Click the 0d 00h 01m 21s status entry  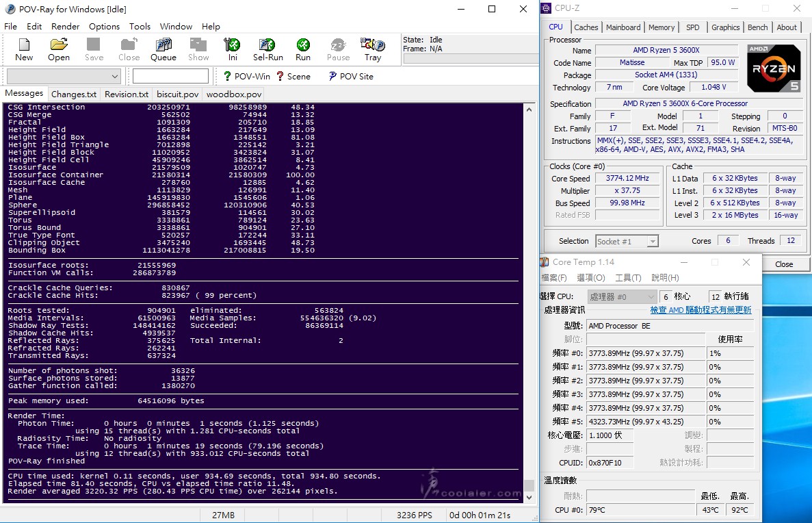pyautogui.click(x=480, y=515)
